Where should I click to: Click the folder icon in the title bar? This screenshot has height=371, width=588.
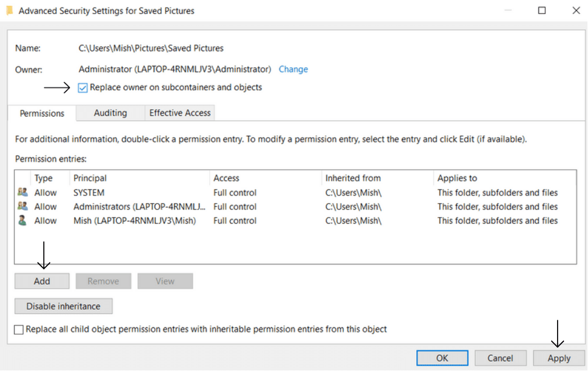[9, 10]
